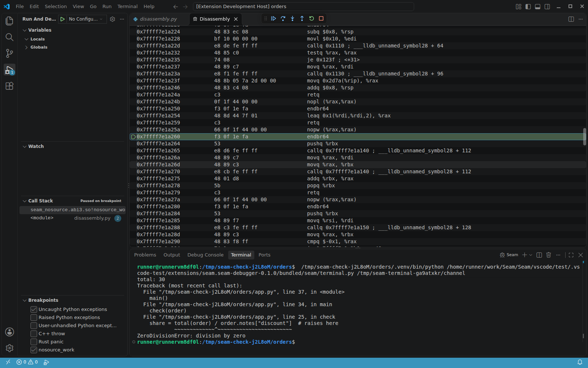Step over in debug toolbar
The width and height of the screenshot is (588, 368).
tap(283, 18)
